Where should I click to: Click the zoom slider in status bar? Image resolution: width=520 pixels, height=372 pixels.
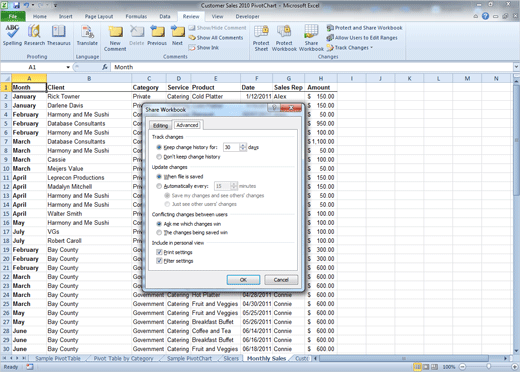tap(489, 367)
